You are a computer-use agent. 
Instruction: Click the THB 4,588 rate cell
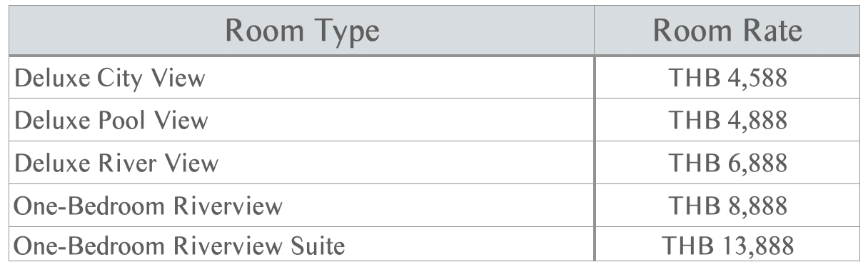pos(728,78)
